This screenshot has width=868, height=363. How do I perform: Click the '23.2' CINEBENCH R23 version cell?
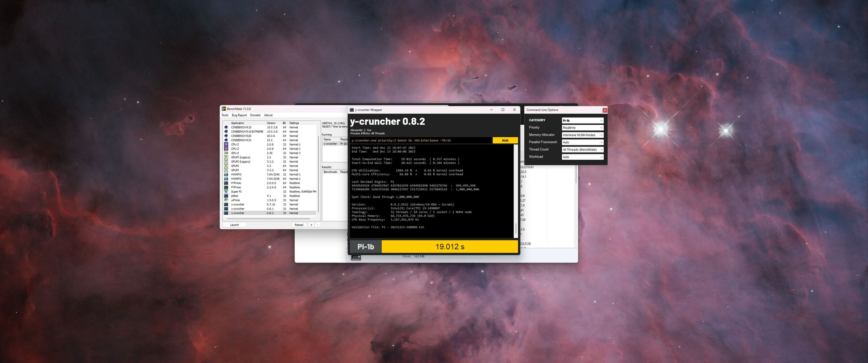(x=269, y=140)
